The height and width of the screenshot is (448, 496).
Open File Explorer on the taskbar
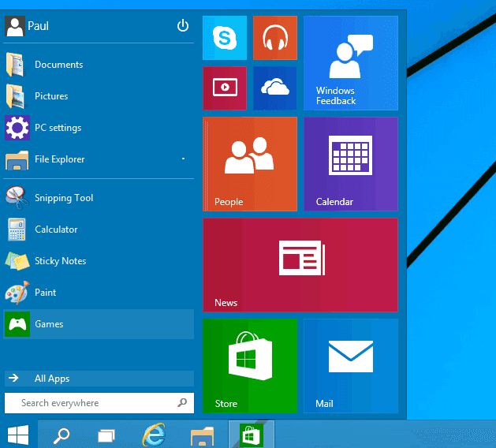[x=202, y=436]
